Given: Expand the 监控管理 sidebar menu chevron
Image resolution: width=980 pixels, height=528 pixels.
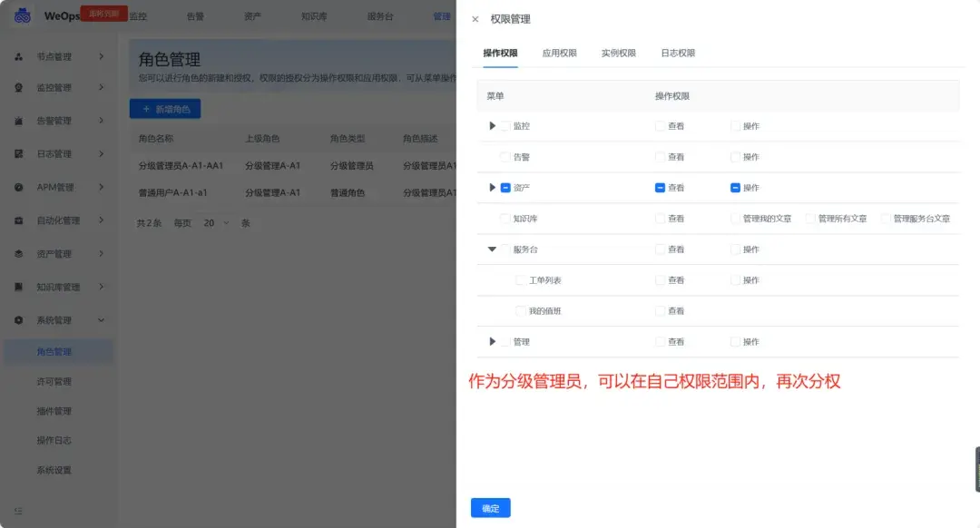Looking at the screenshot, I should [x=102, y=87].
